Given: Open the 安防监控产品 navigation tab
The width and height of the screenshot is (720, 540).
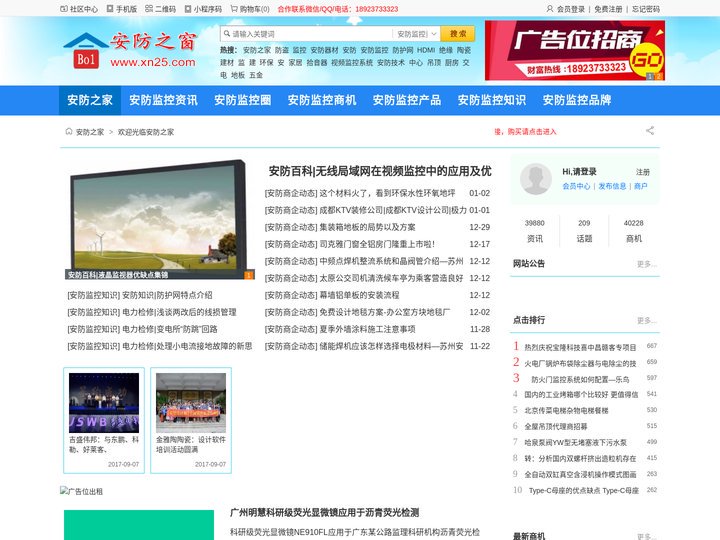Looking at the screenshot, I should click(x=407, y=100).
